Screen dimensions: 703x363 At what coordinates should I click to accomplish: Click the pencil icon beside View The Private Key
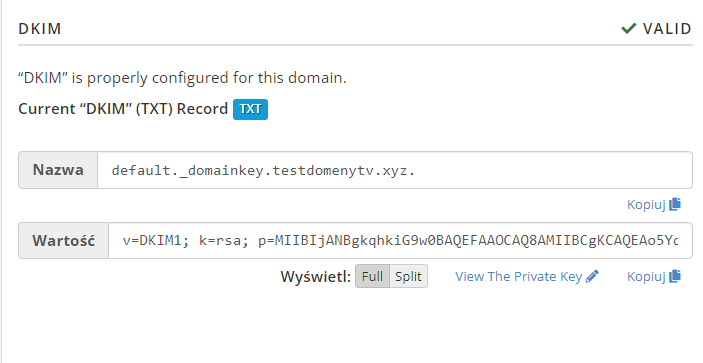(x=592, y=276)
